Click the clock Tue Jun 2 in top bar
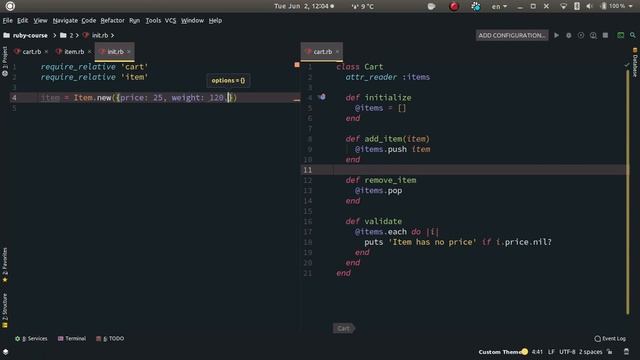Screen dimensions: 640x360 pyautogui.click(x=304, y=7)
